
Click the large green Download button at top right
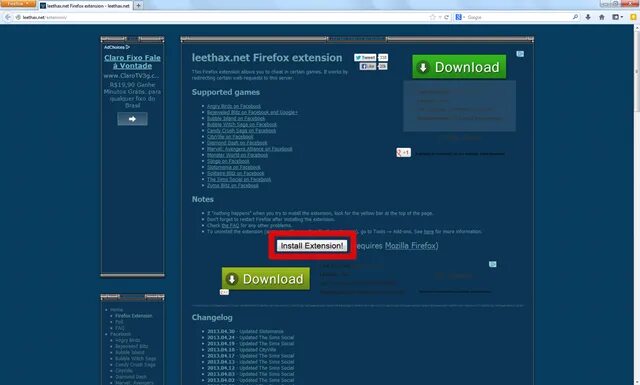tap(459, 67)
